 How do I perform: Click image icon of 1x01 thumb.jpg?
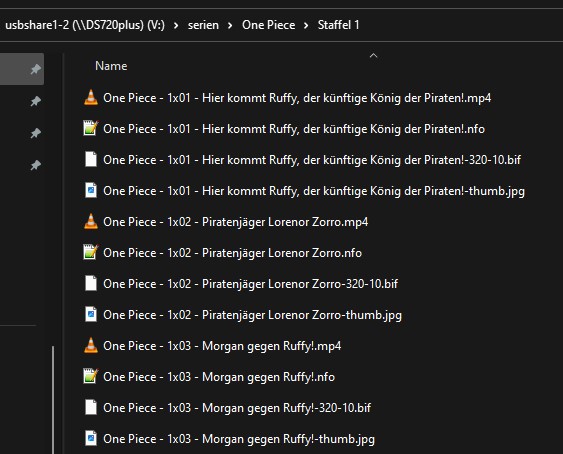point(91,190)
